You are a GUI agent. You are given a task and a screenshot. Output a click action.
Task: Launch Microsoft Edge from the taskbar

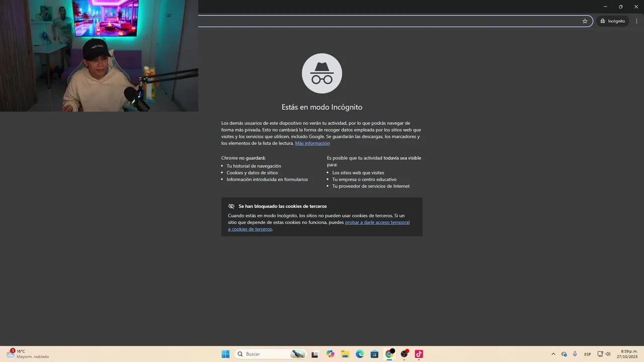360,354
